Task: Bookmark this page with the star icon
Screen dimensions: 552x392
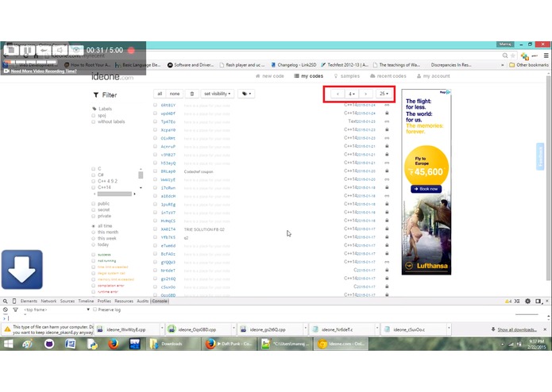Action: click(513, 56)
